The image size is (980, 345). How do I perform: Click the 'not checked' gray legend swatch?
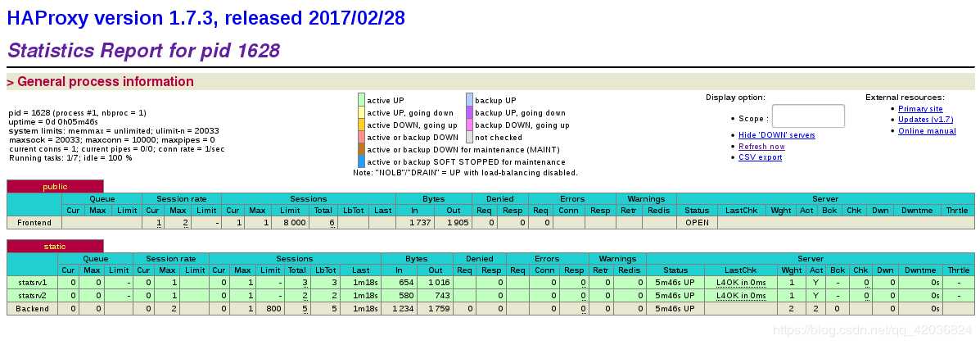[469, 137]
